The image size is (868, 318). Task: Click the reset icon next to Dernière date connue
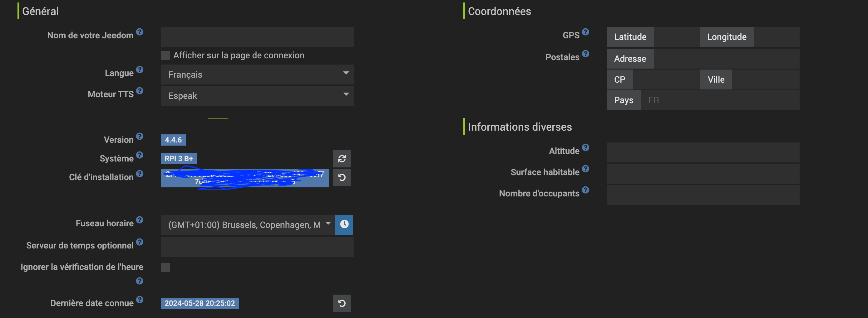342,303
